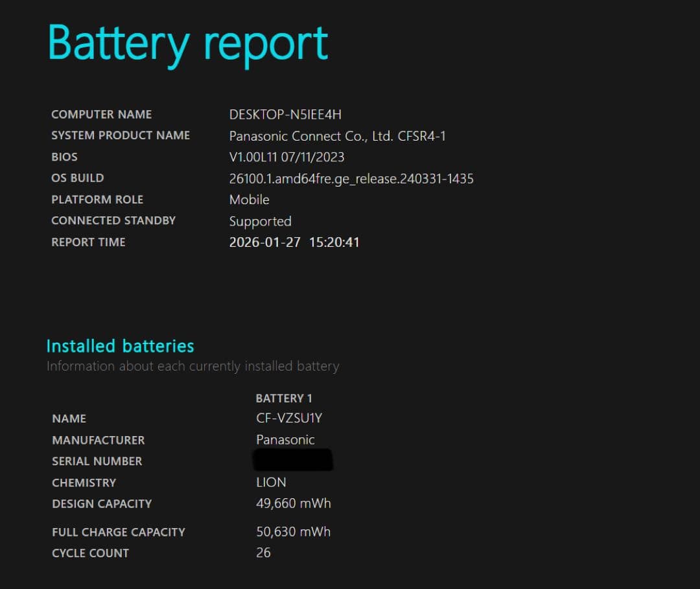Select the COMPUTER NAME label
Image resolution: width=700 pixels, height=589 pixels.
[x=101, y=115]
